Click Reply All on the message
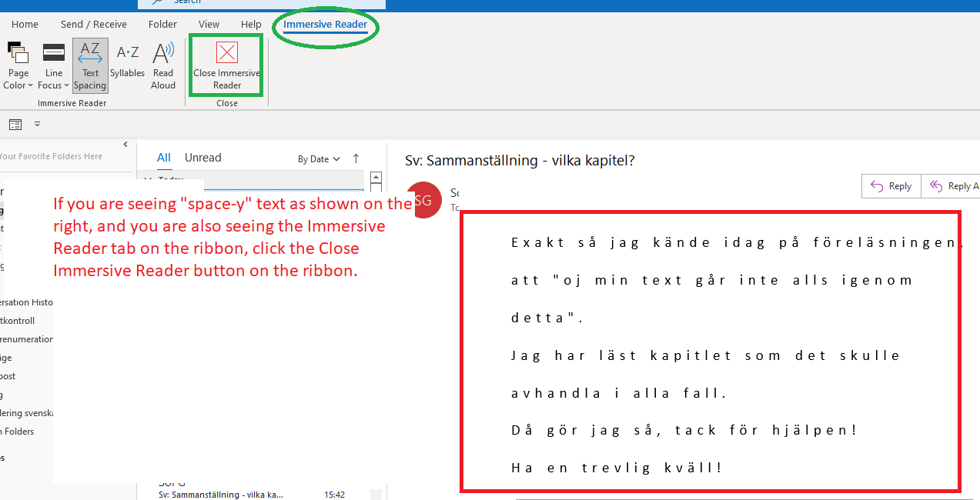 click(953, 185)
